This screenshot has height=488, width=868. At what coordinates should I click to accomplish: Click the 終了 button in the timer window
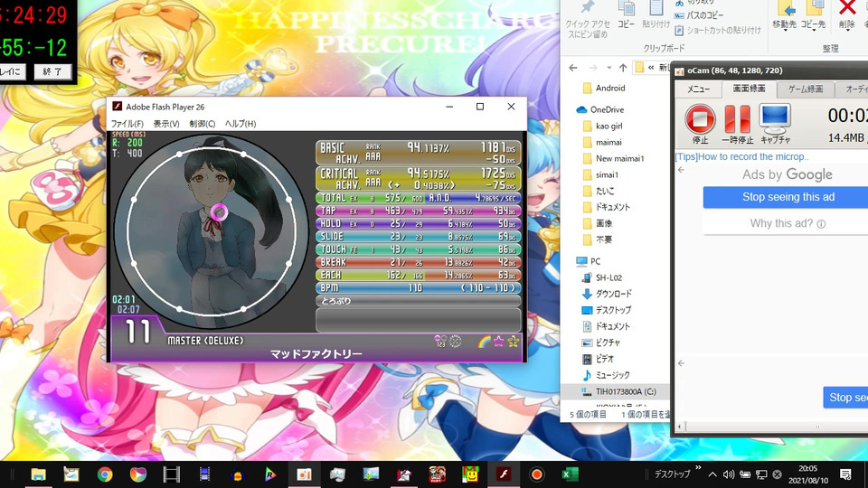coord(52,71)
